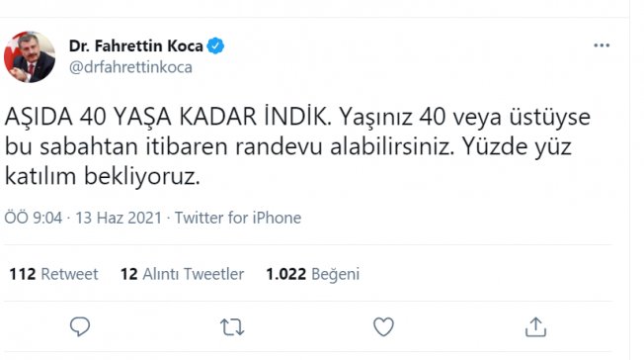This screenshot has width=644, height=360.
Task: Open the Dr. Fahrettin Koca display name
Action: tap(136, 45)
